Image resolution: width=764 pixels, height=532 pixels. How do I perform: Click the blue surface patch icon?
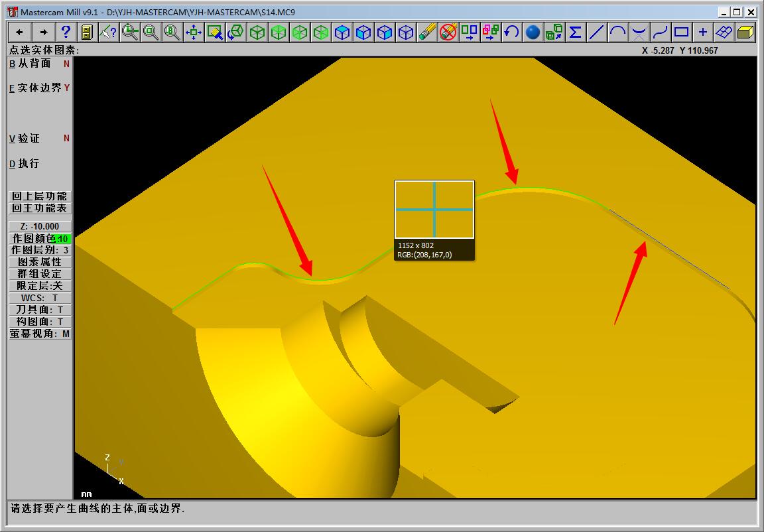724,32
